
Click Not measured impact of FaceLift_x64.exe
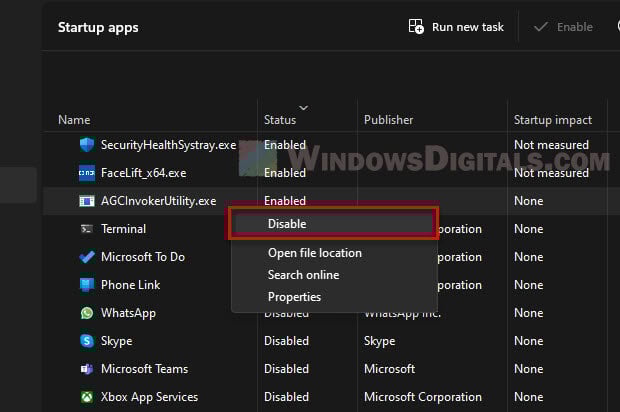pyautogui.click(x=551, y=173)
